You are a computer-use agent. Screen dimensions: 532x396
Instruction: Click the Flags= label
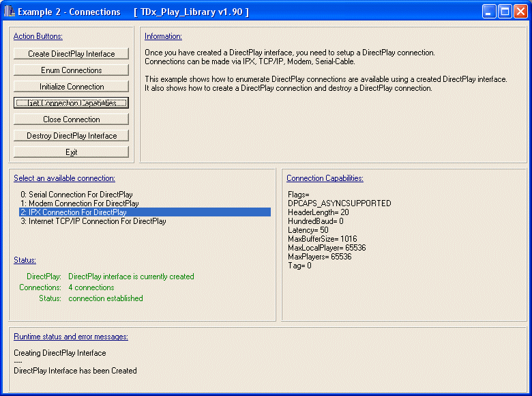tap(299, 195)
